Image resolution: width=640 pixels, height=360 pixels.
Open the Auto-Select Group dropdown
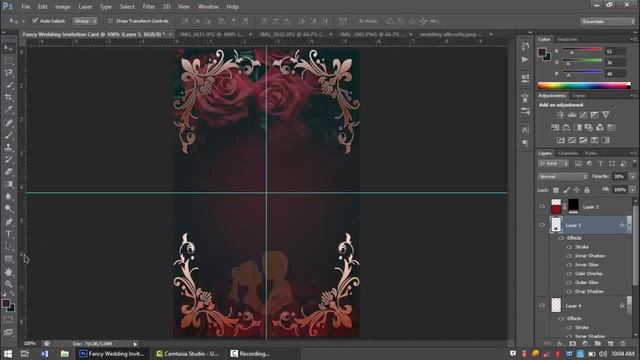(x=85, y=21)
